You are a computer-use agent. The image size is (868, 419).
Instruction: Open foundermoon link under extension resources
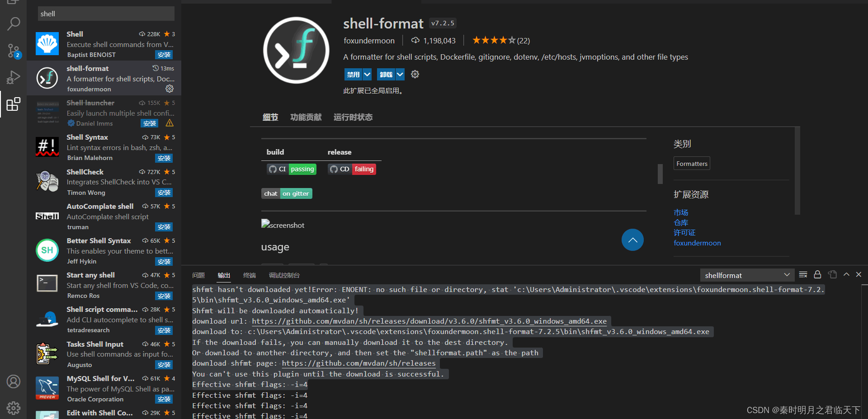click(697, 243)
